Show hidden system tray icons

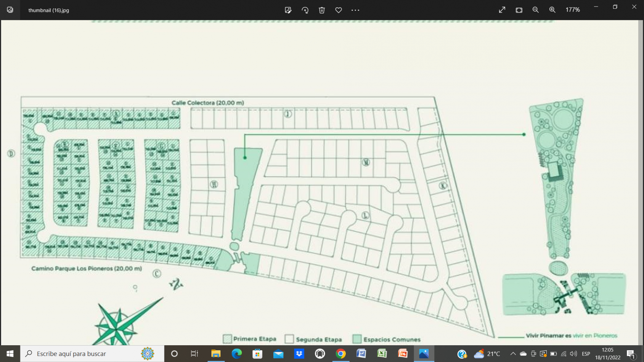click(513, 354)
